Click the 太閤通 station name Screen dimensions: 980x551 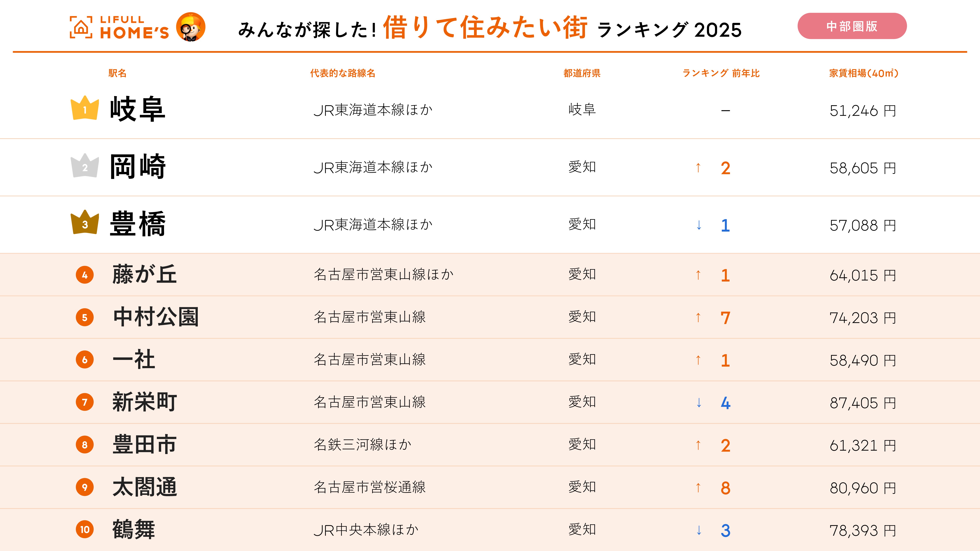point(145,487)
